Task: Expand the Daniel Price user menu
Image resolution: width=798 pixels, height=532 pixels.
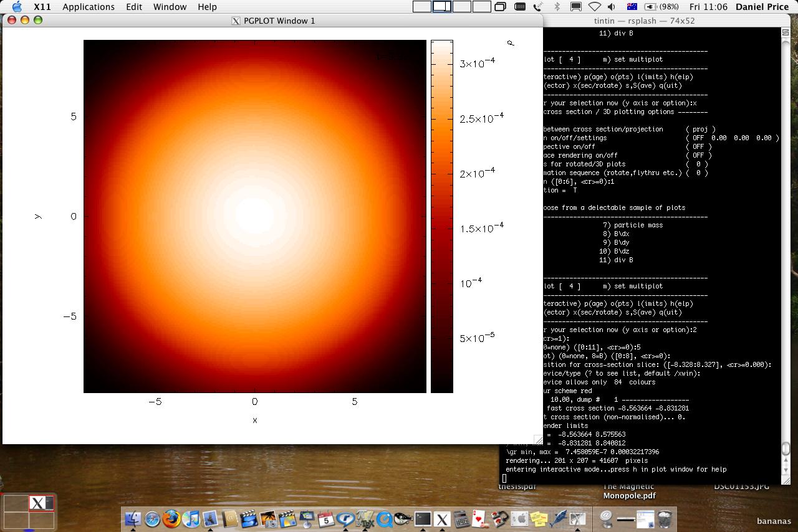Action: click(762, 7)
